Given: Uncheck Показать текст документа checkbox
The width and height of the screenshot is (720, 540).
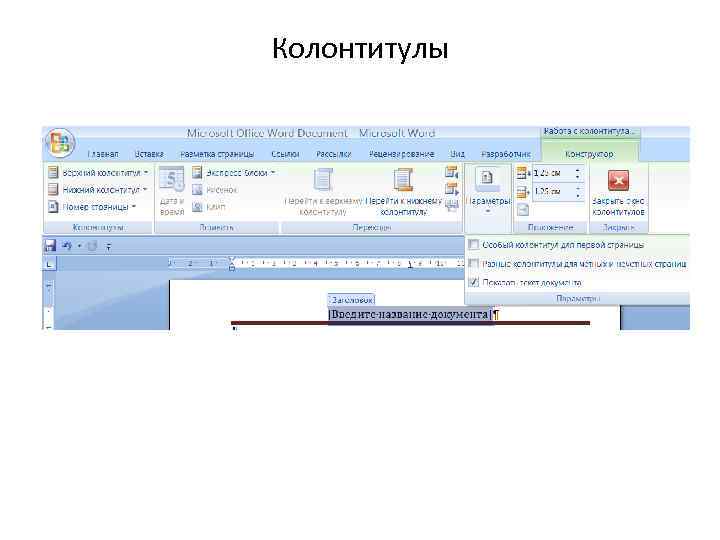Looking at the screenshot, I should (x=473, y=282).
